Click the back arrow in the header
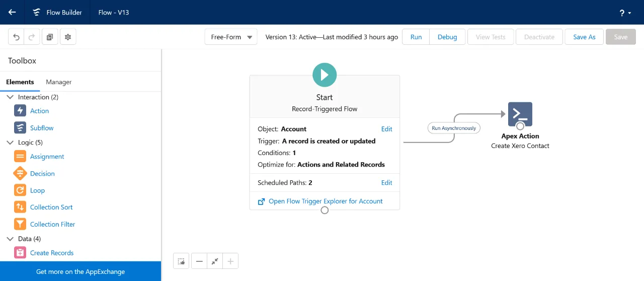Screen dimensions: 644x281 pyautogui.click(x=12, y=12)
